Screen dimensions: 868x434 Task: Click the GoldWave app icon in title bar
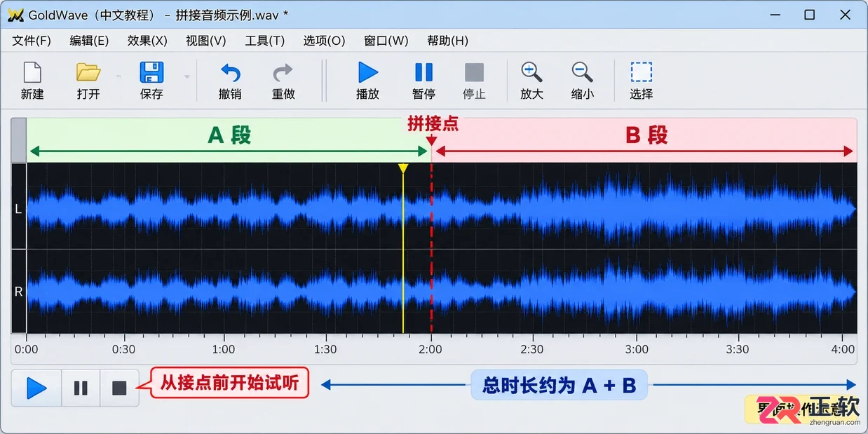[15, 15]
